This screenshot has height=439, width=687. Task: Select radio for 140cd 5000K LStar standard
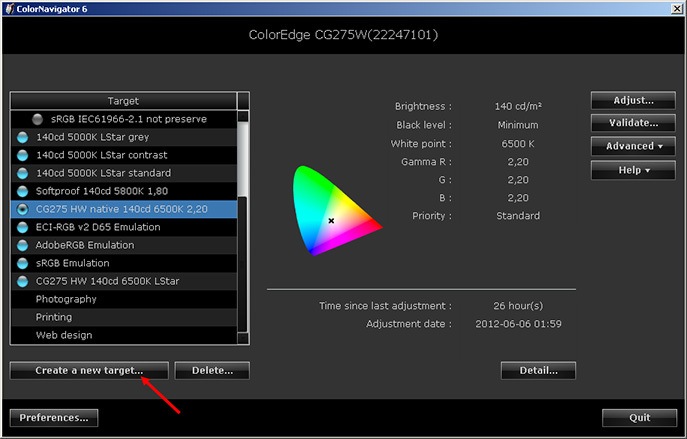coord(22,173)
